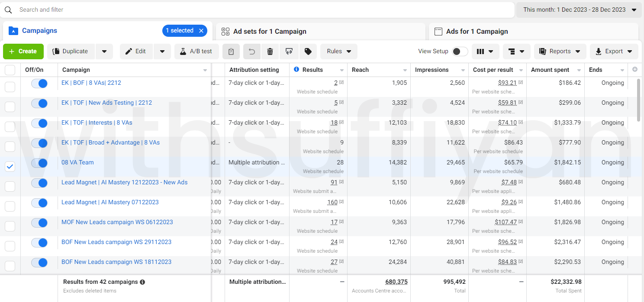Viewport: 644px width, 302px height.
Task: Click the Ads for 1 Campaign icon
Action: coord(438,32)
